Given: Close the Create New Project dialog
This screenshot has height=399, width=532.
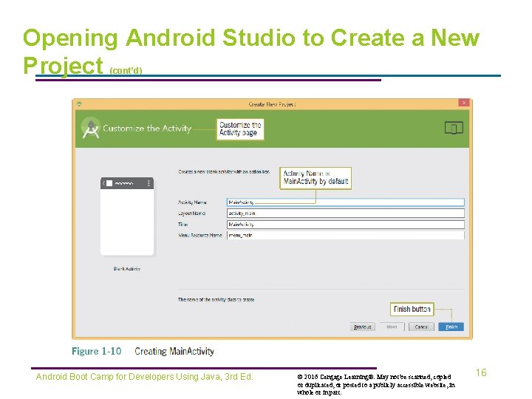Looking at the screenshot, I should click(x=464, y=103).
